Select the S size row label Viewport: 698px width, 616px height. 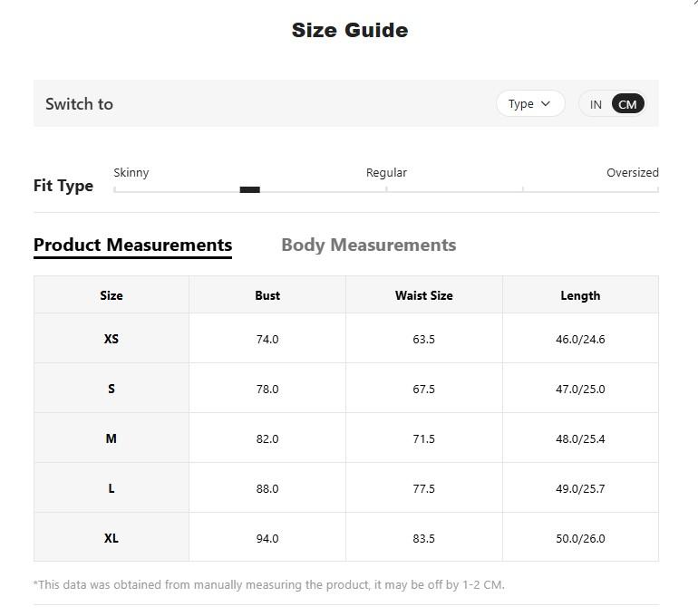point(111,389)
